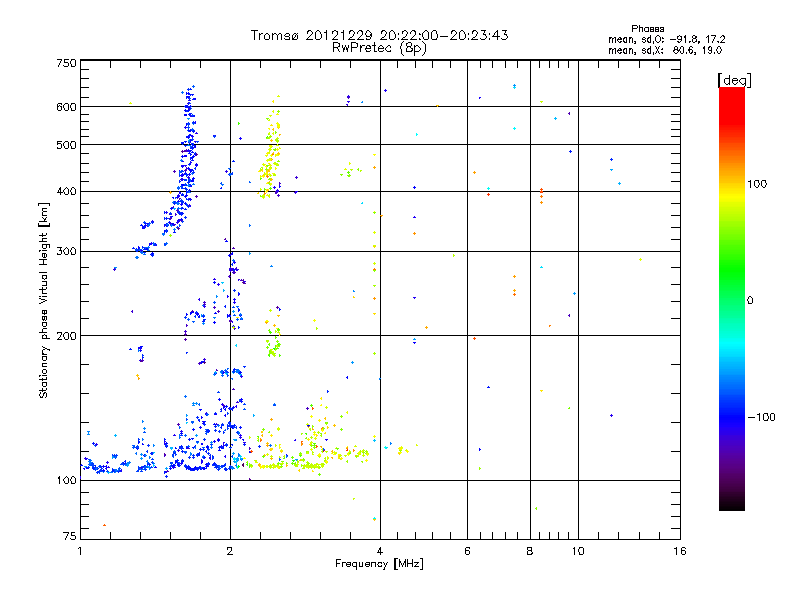Click the '[deg]' colorbar unit label
The width and height of the screenshot is (800, 600).
pos(734,80)
